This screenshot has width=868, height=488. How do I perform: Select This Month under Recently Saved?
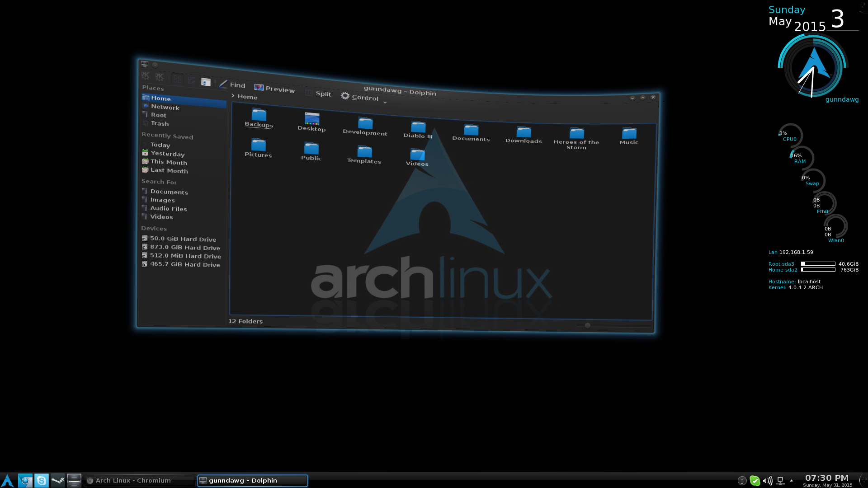tap(168, 162)
